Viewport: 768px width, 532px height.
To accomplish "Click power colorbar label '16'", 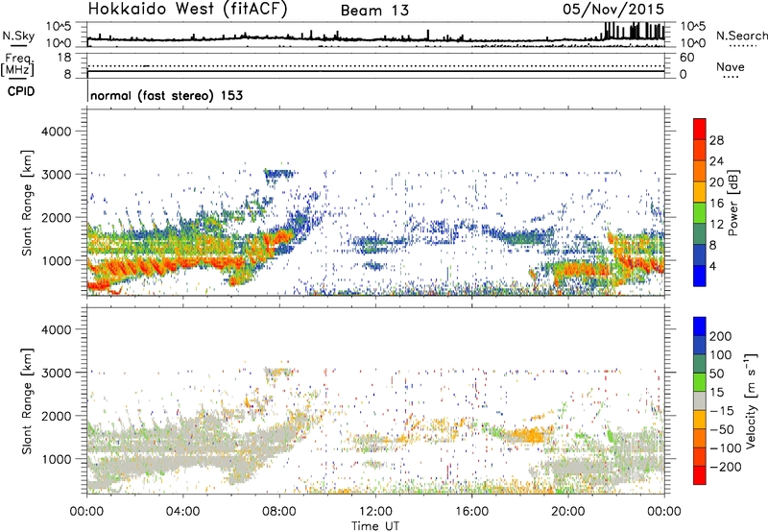I will [716, 204].
